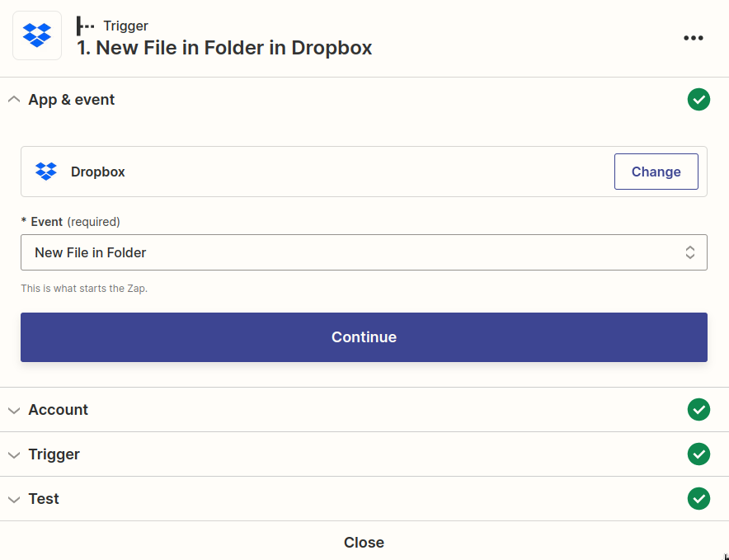This screenshot has width=729, height=560.
Task: Click the green checkmark on App & event
Action: [698, 99]
